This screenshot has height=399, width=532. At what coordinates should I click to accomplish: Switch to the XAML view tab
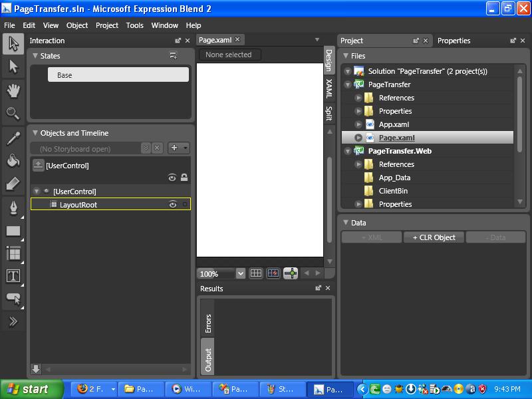click(x=329, y=88)
